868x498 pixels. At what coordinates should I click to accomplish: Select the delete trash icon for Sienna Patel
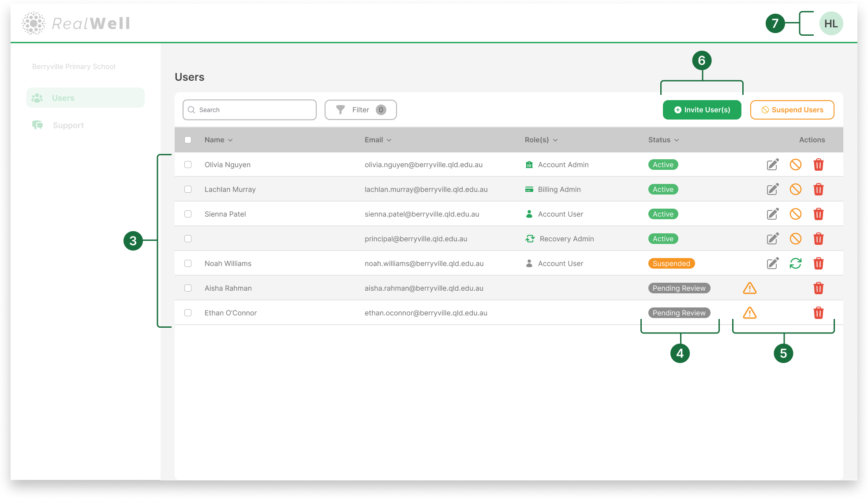point(819,214)
